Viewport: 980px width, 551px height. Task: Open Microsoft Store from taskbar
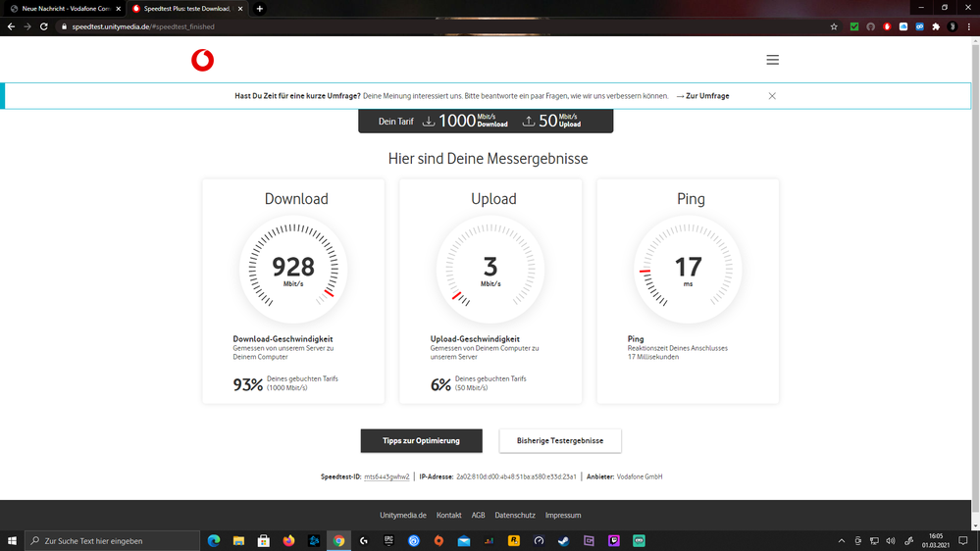(264, 541)
